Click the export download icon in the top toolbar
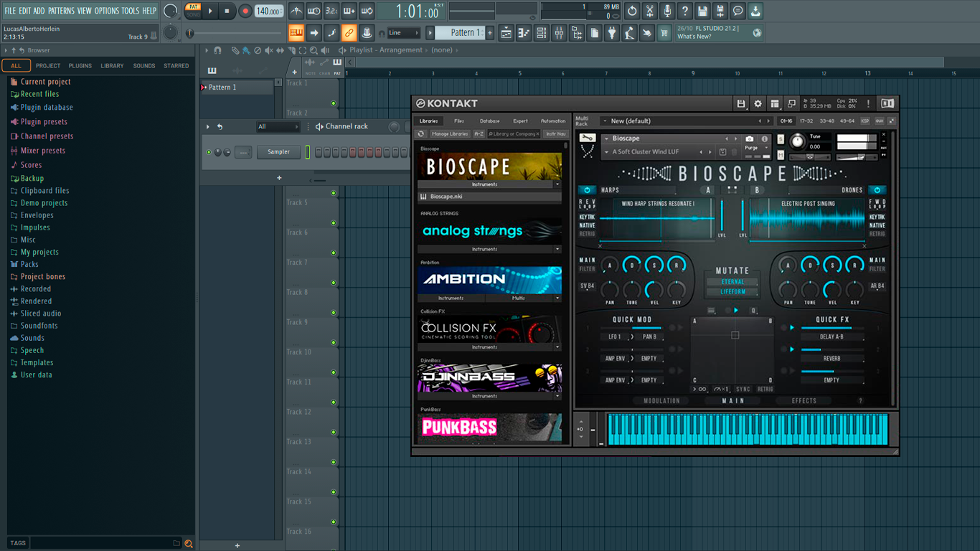 click(755, 11)
